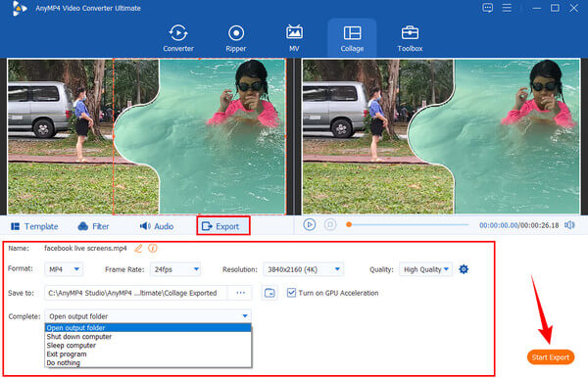Screen dimensions: 588x378
Task: Select the left collage cell with van
Action: pyautogui.click(x=60, y=137)
